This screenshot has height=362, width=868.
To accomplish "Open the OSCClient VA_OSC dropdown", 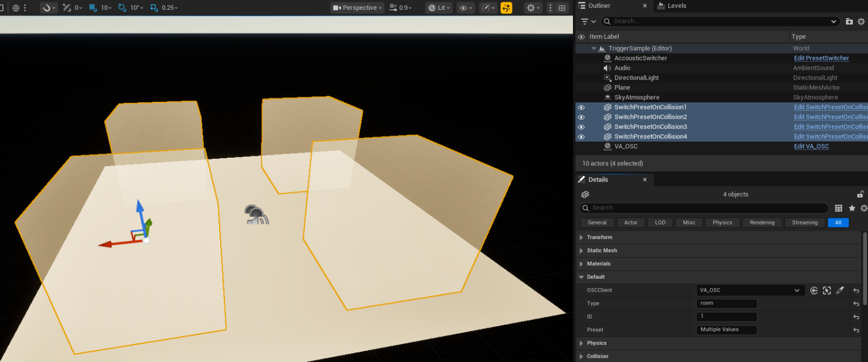I will point(751,291).
